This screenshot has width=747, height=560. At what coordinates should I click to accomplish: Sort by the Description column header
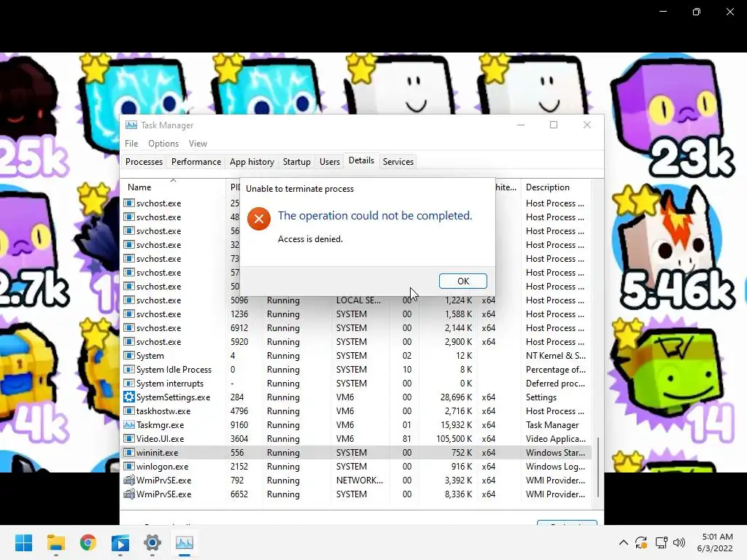tap(556, 187)
